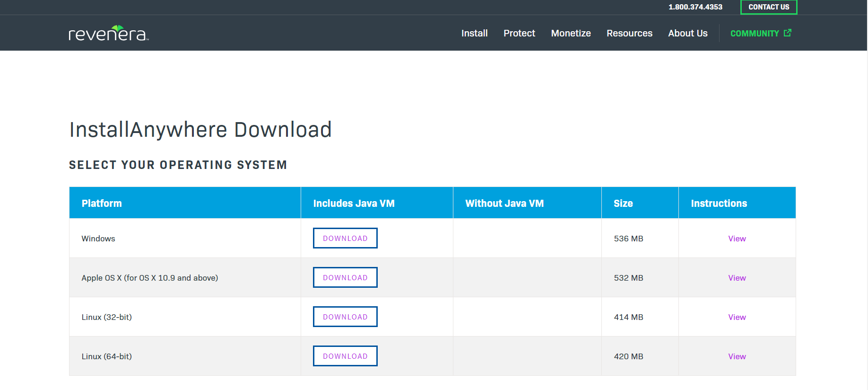Screen dimensions: 868x390
Task: Download the Windows installer
Action: coord(345,238)
